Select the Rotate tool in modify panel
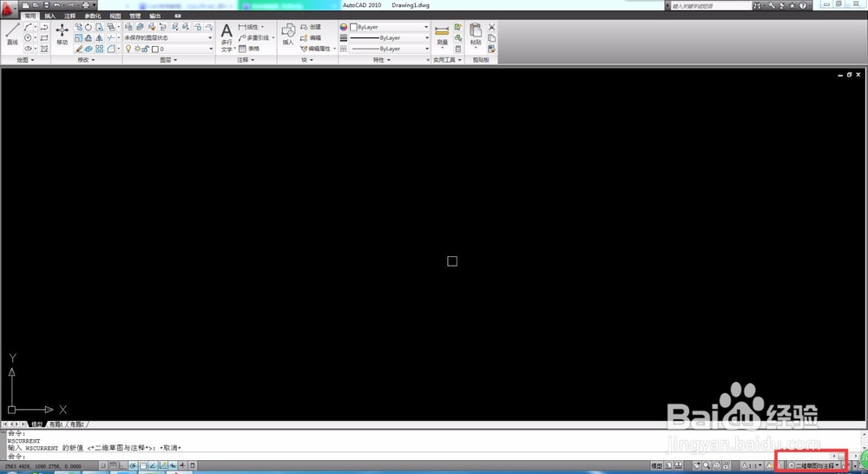This screenshot has height=474, width=868. pos(88,27)
